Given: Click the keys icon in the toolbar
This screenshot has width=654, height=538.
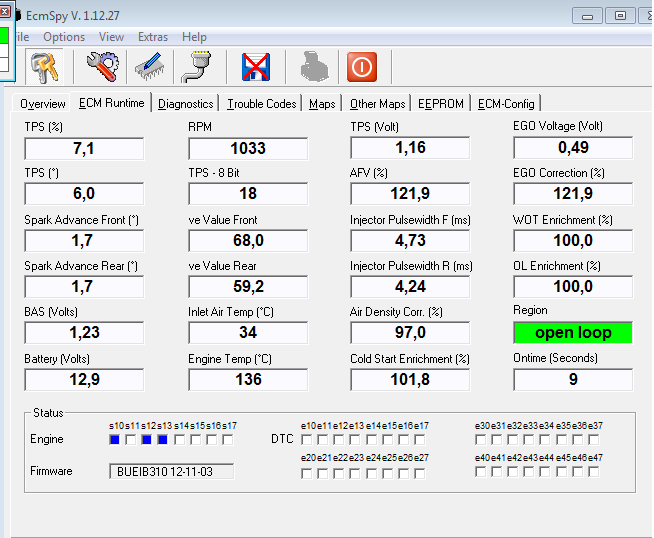Looking at the screenshot, I should [x=46, y=67].
